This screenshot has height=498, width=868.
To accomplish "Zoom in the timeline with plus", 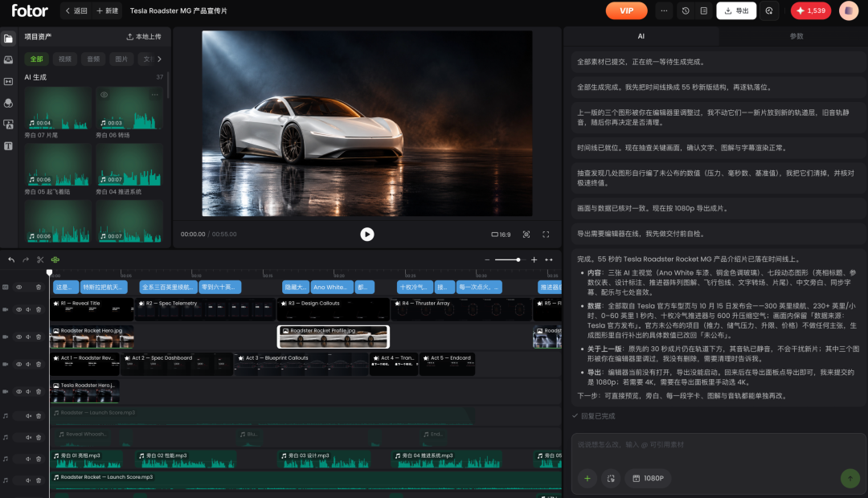I will pos(534,259).
